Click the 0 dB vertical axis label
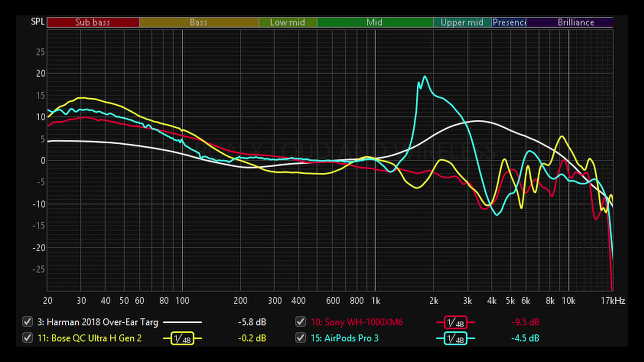The width and height of the screenshot is (644, 362). pyautogui.click(x=43, y=161)
